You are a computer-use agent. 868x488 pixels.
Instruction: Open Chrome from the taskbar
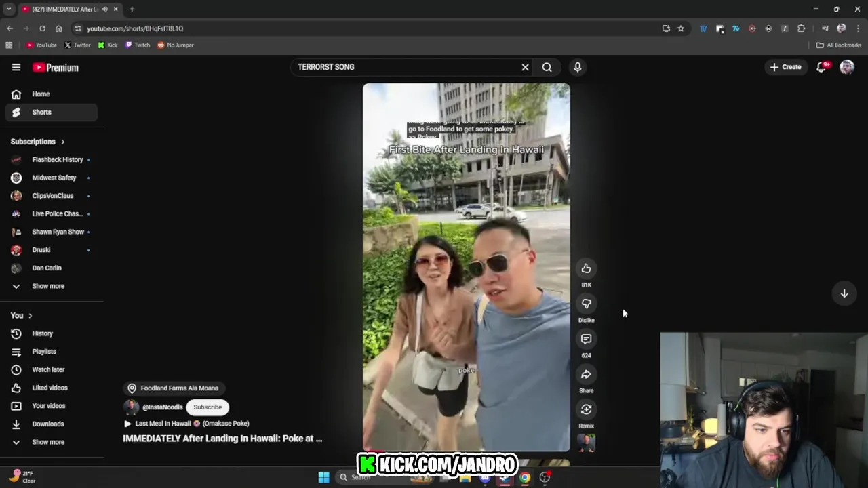click(525, 477)
